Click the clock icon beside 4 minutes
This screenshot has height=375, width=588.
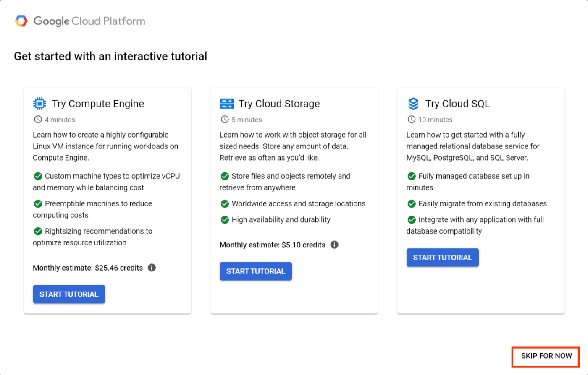pos(38,120)
